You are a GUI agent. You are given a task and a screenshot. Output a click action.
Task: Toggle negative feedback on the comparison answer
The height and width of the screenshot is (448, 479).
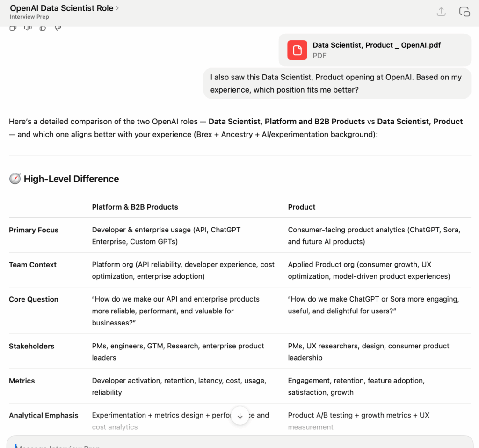click(x=58, y=28)
